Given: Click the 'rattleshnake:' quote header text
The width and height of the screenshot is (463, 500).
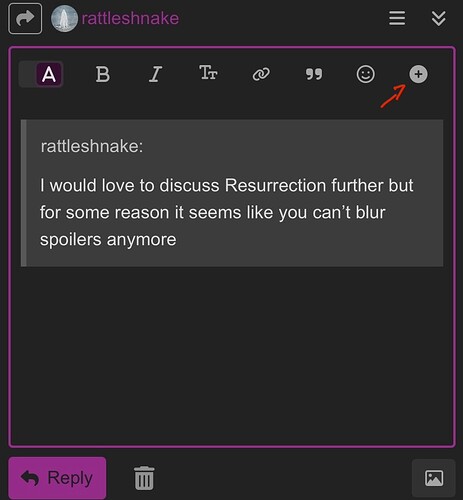Looking at the screenshot, I should (92, 146).
